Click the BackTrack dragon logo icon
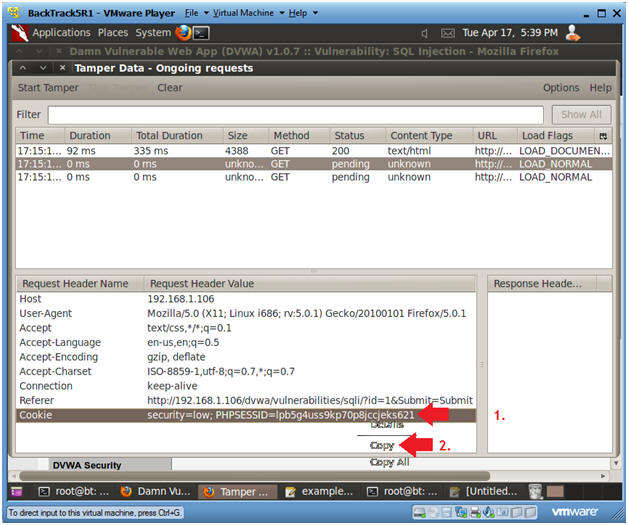This screenshot has width=628, height=525. pos(20,33)
